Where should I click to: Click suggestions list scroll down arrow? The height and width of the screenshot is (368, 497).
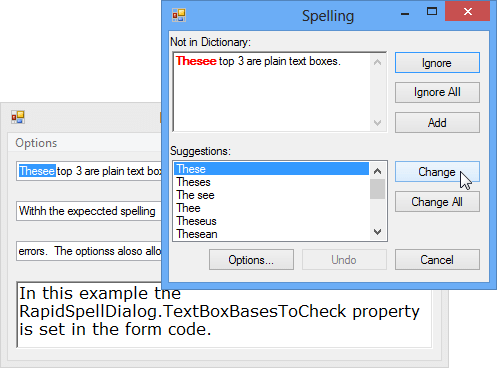[377, 232]
